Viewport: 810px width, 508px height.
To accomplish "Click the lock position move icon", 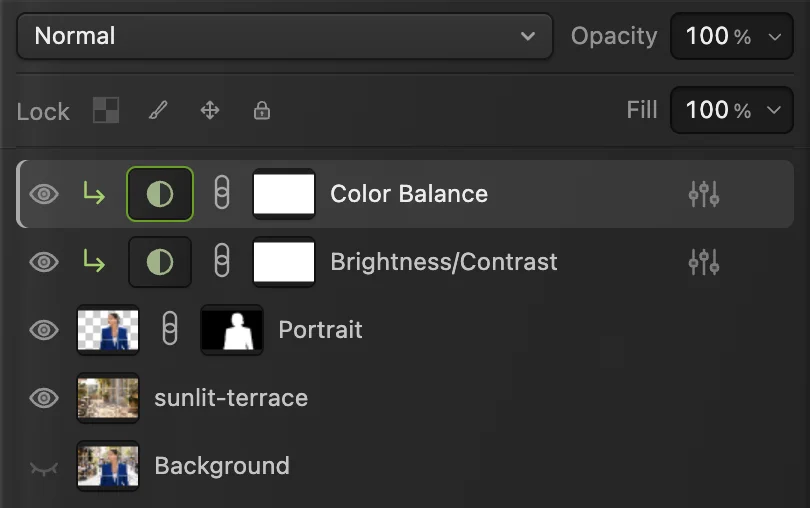I will [210, 110].
